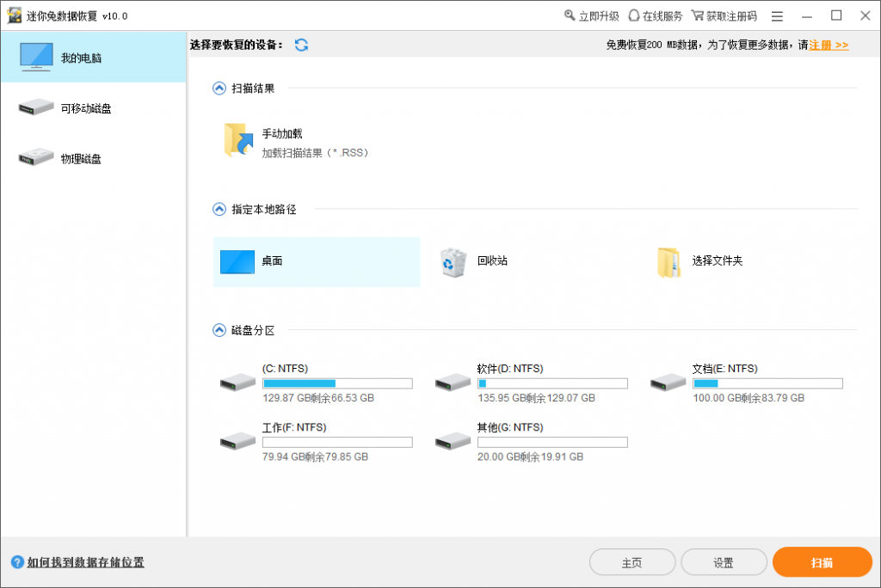Click the upgrade now key icon

570,15
